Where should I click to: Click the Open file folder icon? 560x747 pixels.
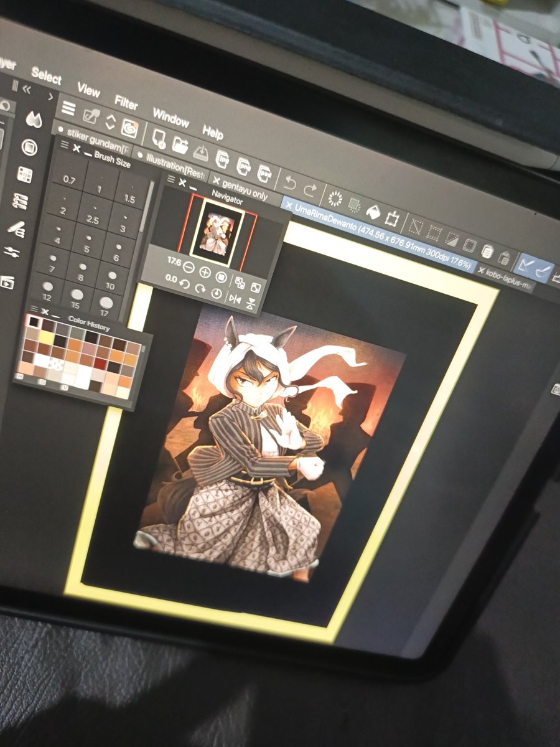tap(180, 144)
